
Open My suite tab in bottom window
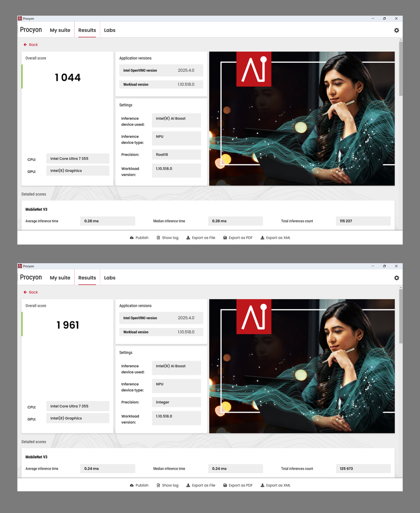60,278
